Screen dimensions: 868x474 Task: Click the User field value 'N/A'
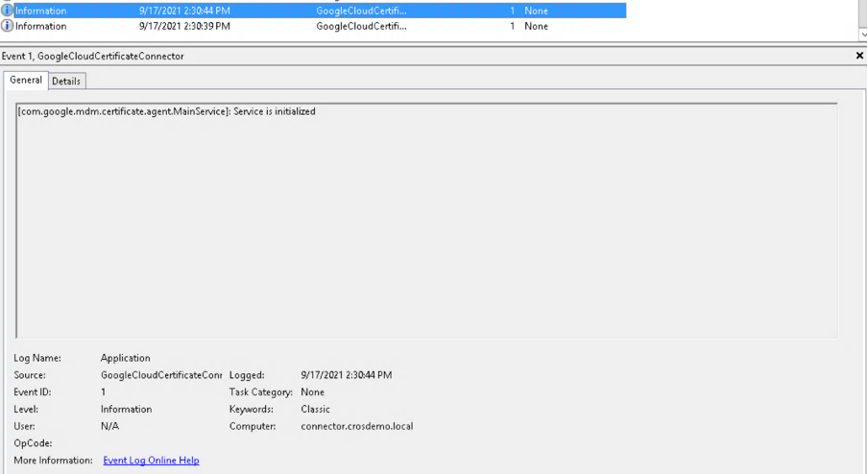coord(109,426)
